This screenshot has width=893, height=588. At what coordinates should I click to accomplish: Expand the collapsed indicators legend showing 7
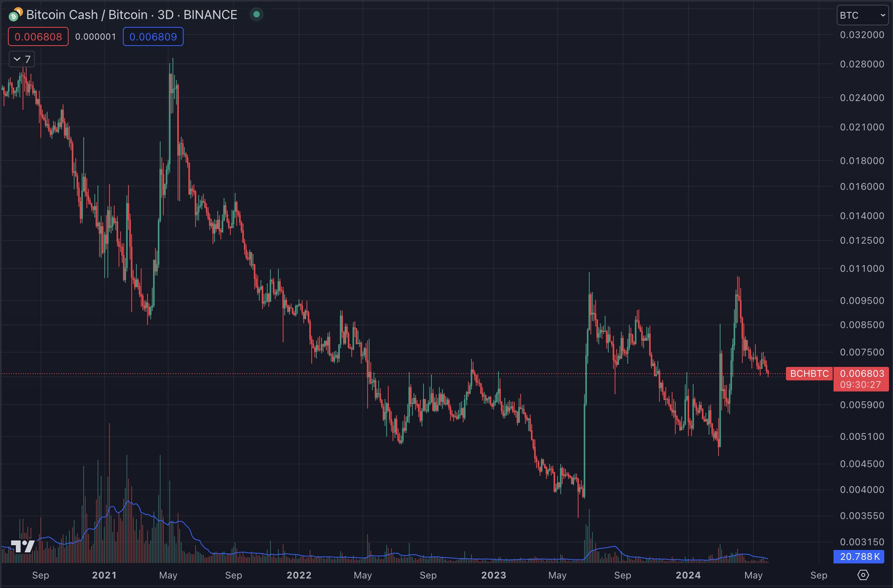pos(22,59)
